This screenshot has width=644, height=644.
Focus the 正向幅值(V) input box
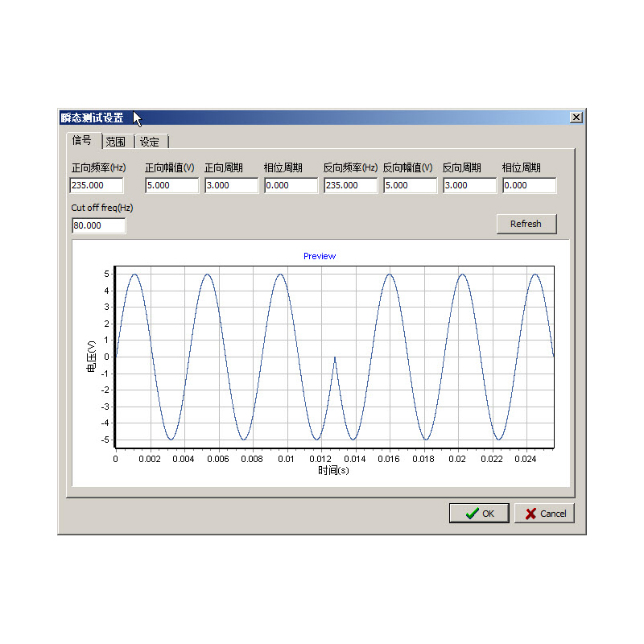pos(171,185)
